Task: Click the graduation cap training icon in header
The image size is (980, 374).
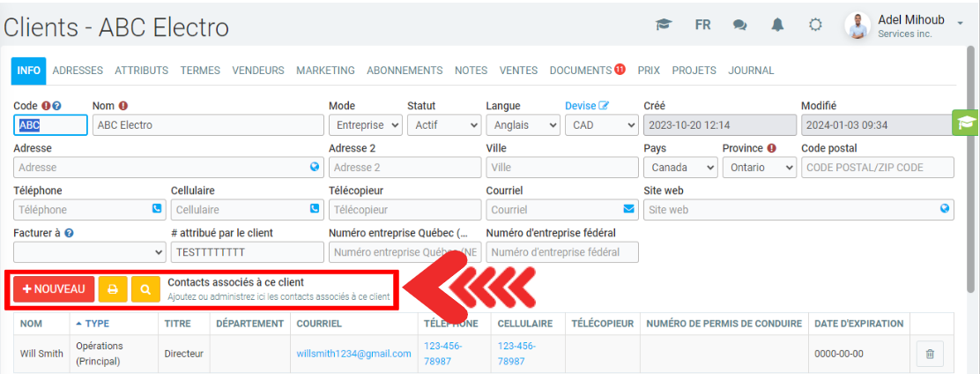Action: point(664,25)
